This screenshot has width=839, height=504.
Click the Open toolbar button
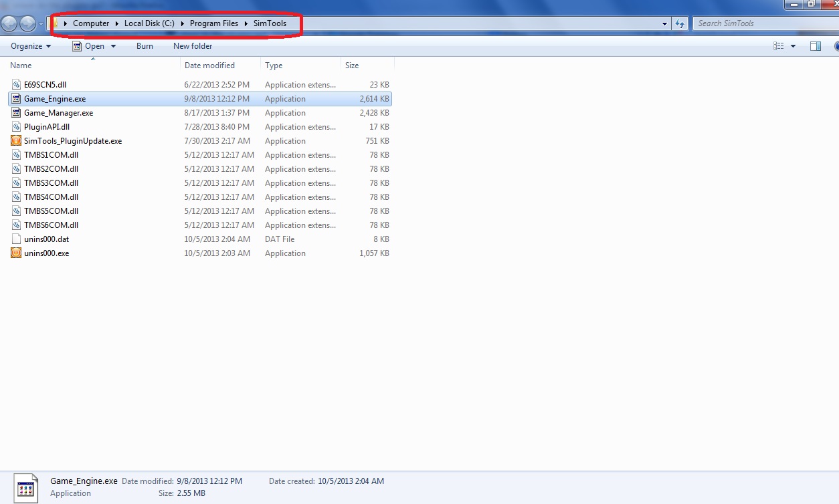[94, 46]
